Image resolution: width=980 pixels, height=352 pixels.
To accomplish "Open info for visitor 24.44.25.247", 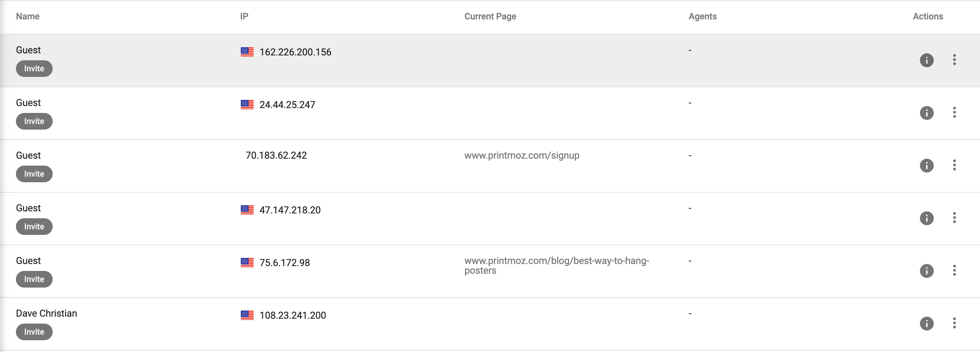I will tap(926, 113).
